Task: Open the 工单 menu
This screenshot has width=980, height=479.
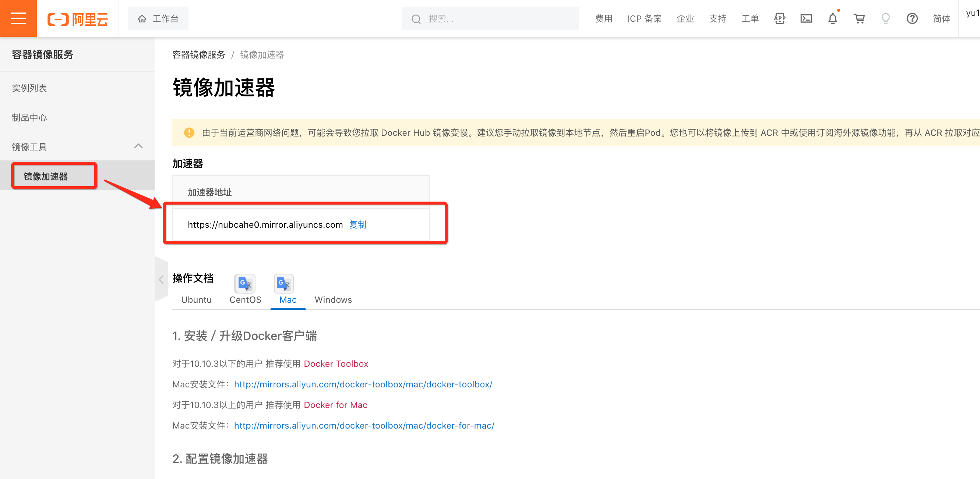Action: pyautogui.click(x=750, y=19)
